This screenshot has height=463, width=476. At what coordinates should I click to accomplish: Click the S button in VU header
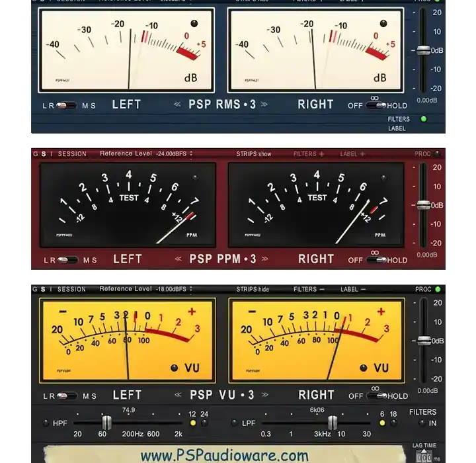43,289
